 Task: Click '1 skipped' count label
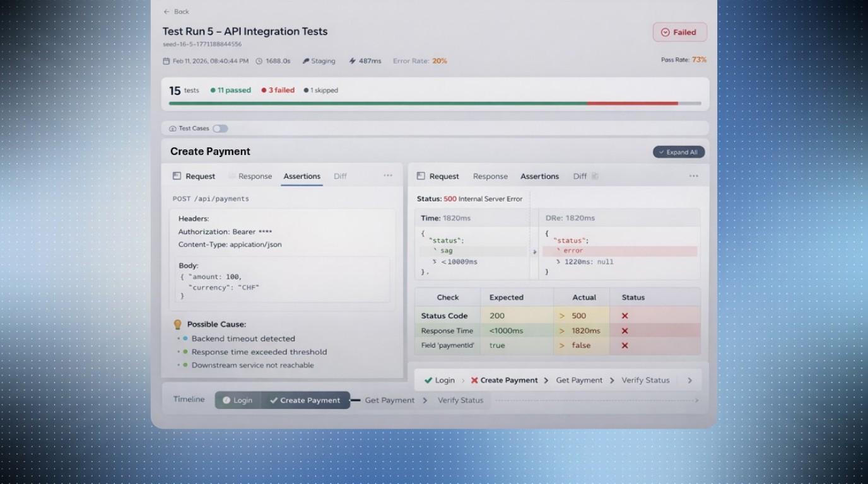click(x=321, y=90)
